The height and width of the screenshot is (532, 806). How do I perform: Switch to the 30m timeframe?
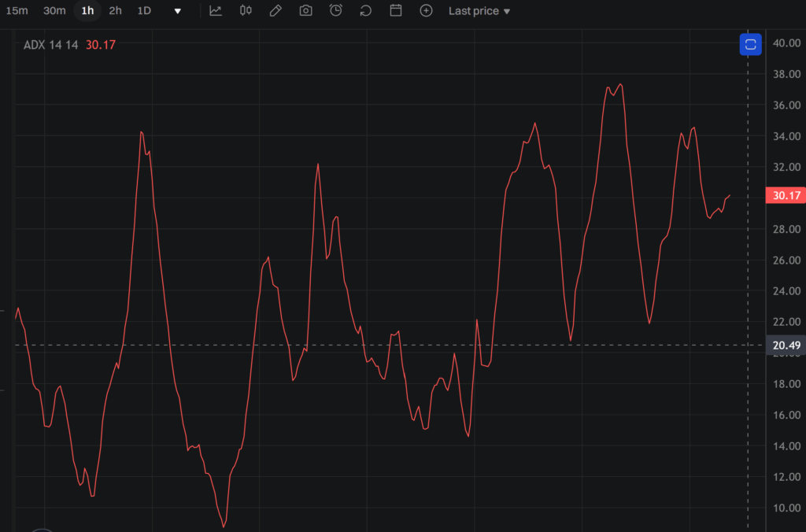[x=54, y=11]
